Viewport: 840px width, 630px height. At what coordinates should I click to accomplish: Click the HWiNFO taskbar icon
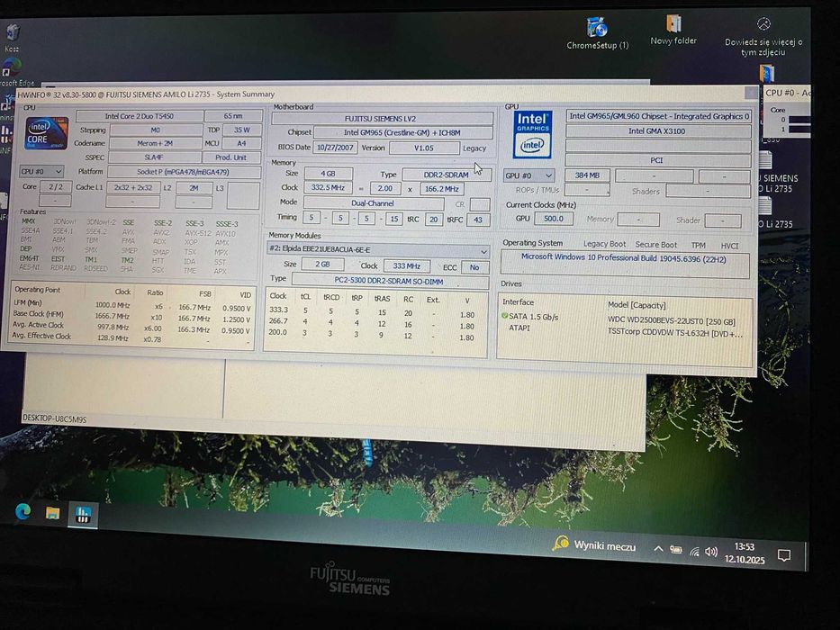(83, 516)
